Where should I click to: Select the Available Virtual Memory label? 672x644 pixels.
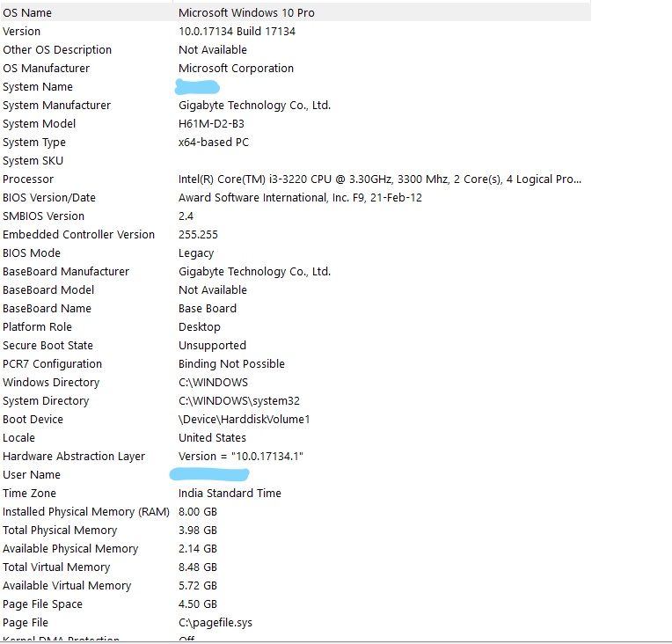[x=67, y=585]
